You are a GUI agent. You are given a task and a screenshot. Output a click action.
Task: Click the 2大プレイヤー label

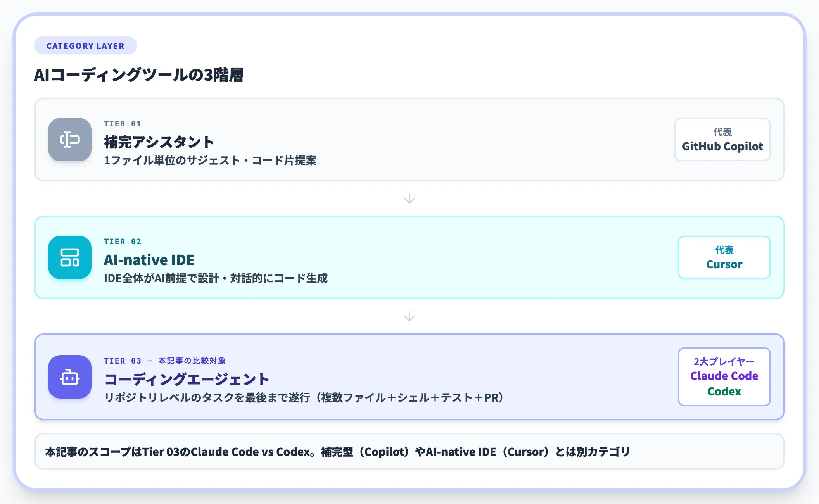click(x=724, y=362)
